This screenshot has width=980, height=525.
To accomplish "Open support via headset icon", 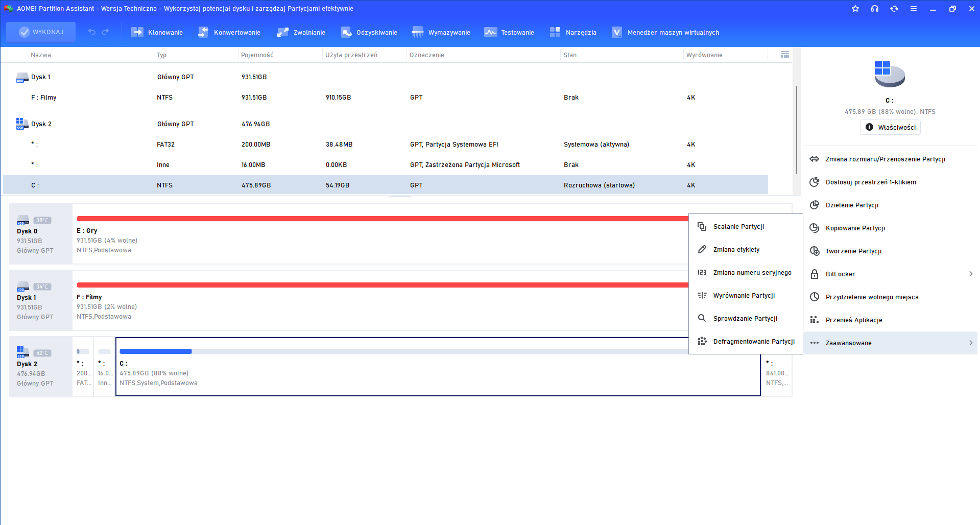I will [x=875, y=9].
